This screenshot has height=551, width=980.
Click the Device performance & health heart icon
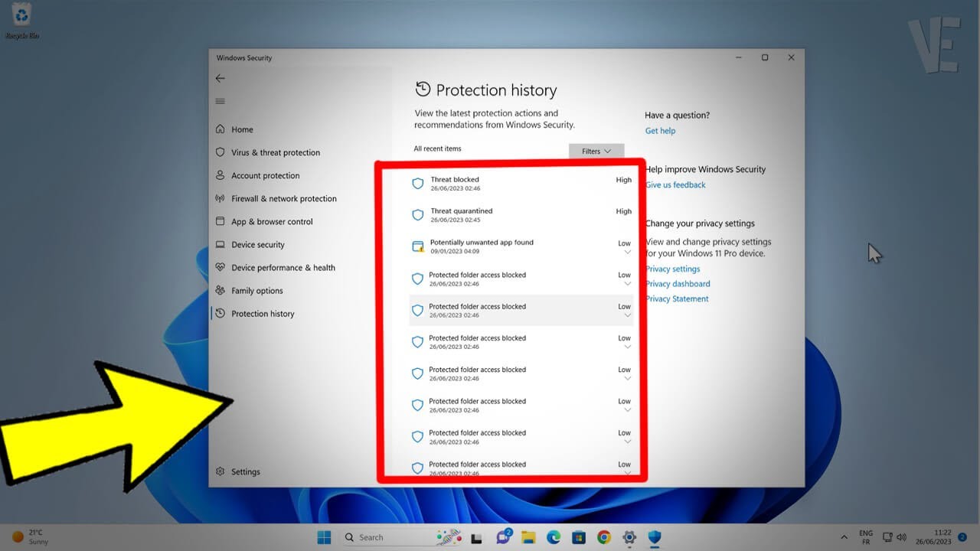[220, 267]
